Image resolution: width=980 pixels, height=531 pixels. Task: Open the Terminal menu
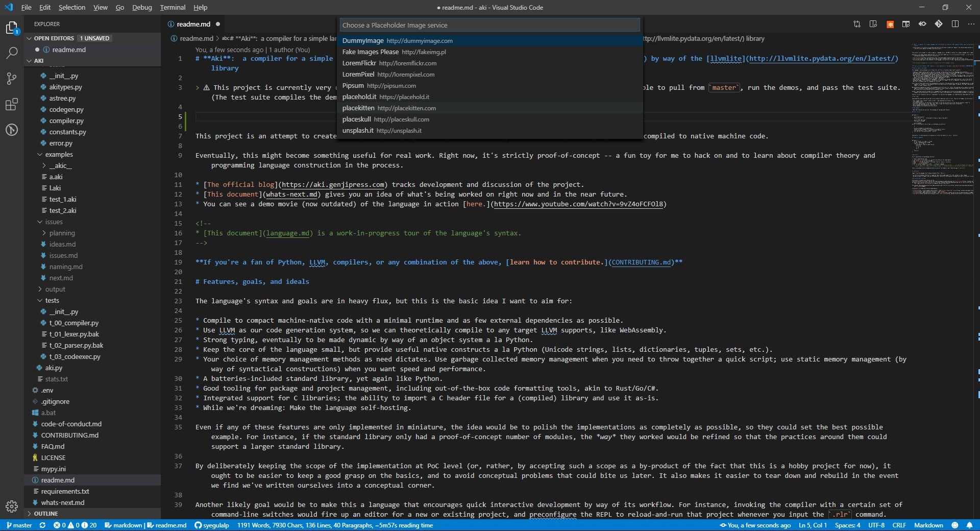(173, 7)
